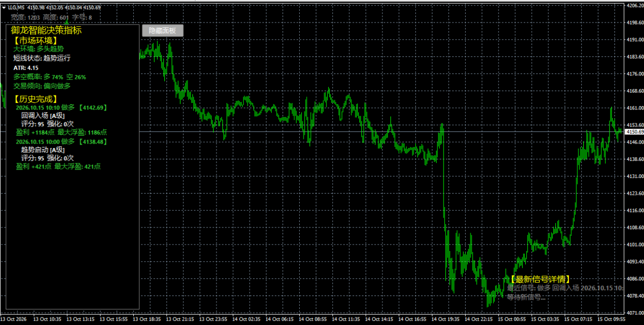The height and width of the screenshot is (325, 644).
Task: Click the 4071.00 price scale label
Action: click(635, 312)
